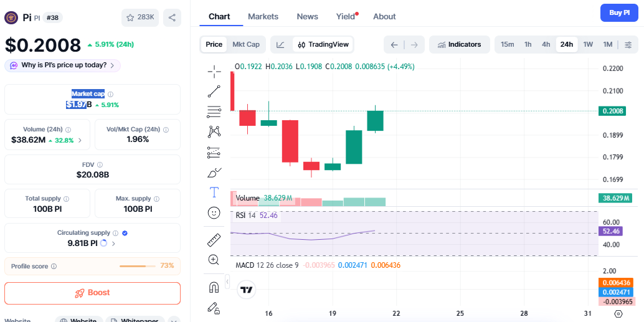
Task: Click the Buy PI button
Action: [618, 12]
